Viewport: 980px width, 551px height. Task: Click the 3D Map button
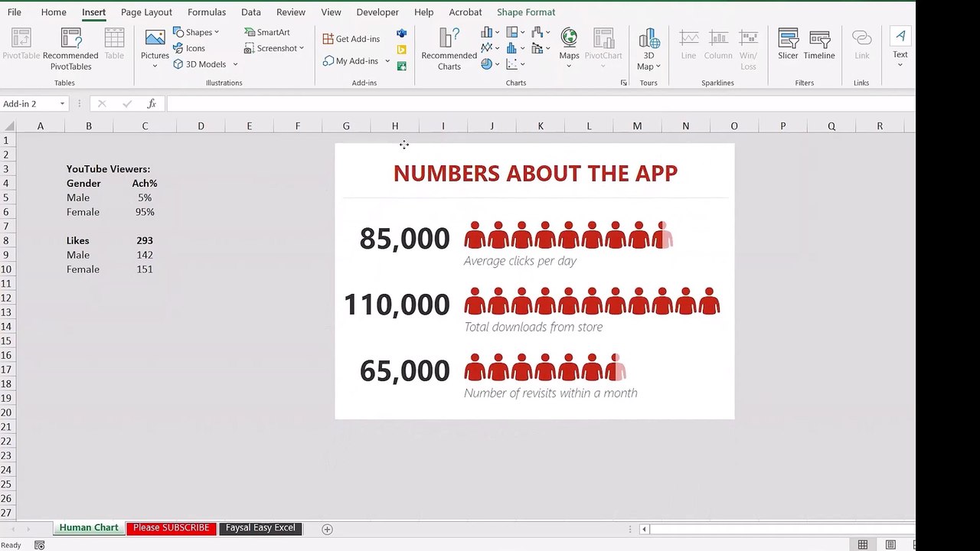coord(648,50)
